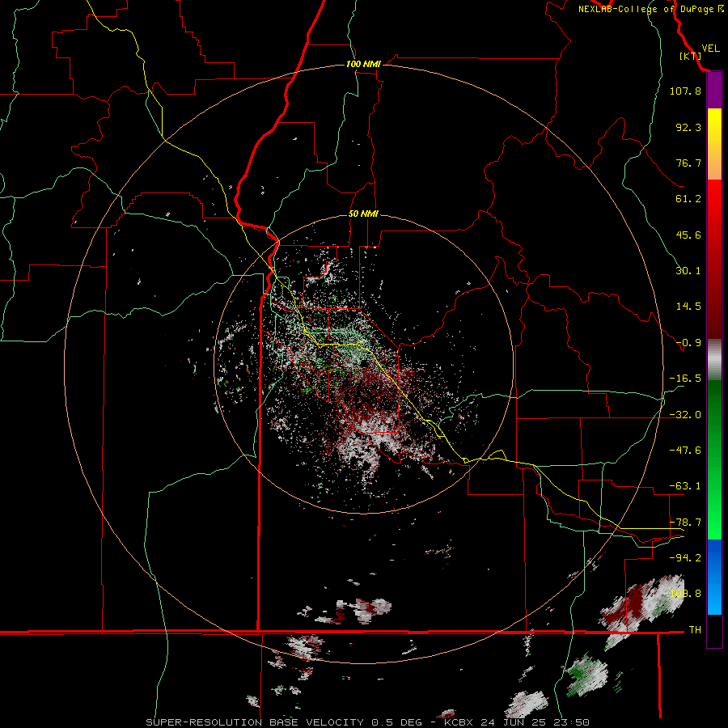Select the green segment of the velocity scale
Image resolution: width=728 pixels, height=728 pixels.
click(x=714, y=459)
